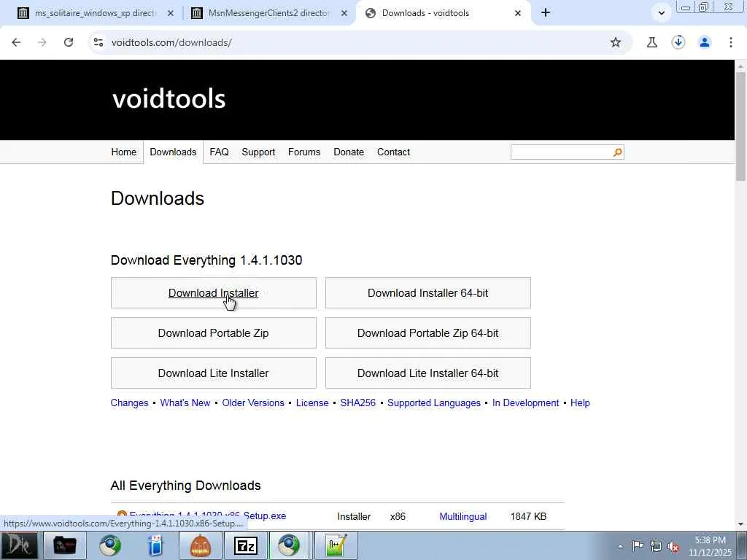The width and height of the screenshot is (747, 560).
Task: Open the Notepad++ taskbar icon
Action: point(336,545)
